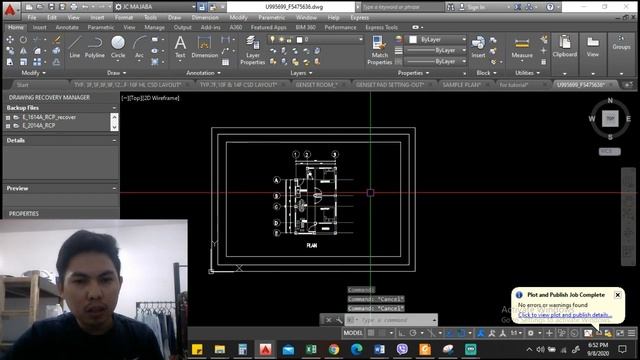This screenshot has height=360, width=640.
Task: Toggle ortho mode in status bar
Action: (x=402, y=333)
